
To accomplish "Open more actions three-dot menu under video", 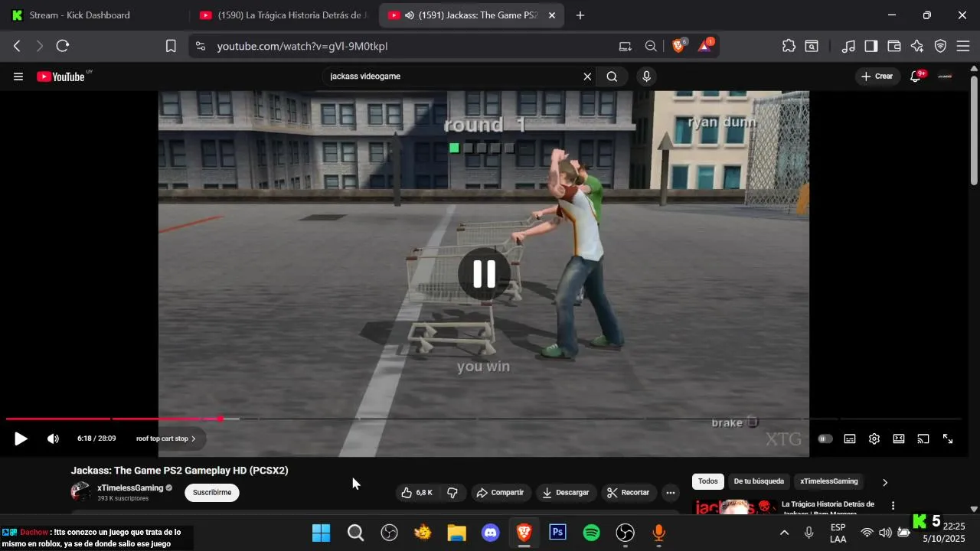I will [x=671, y=493].
